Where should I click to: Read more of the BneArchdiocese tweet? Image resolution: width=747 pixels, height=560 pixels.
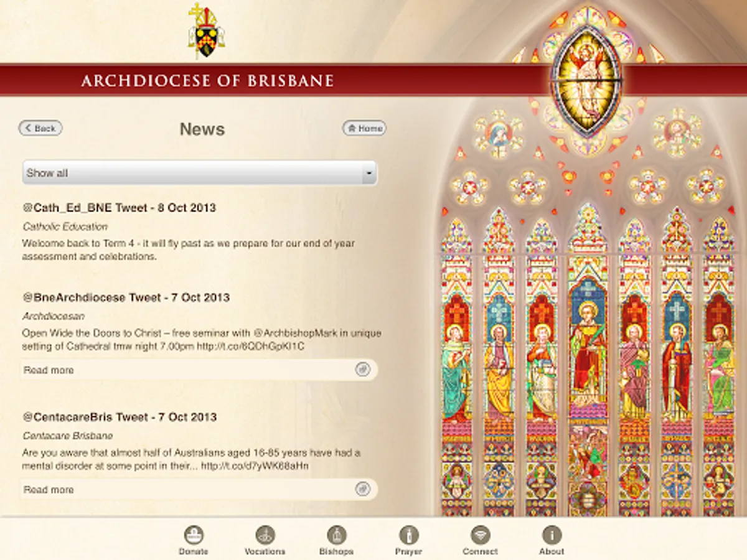[x=200, y=370]
